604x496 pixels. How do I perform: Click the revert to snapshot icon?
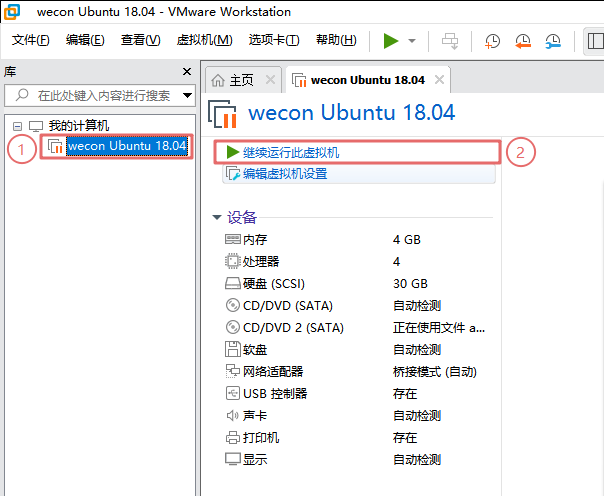(x=523, y=41)
